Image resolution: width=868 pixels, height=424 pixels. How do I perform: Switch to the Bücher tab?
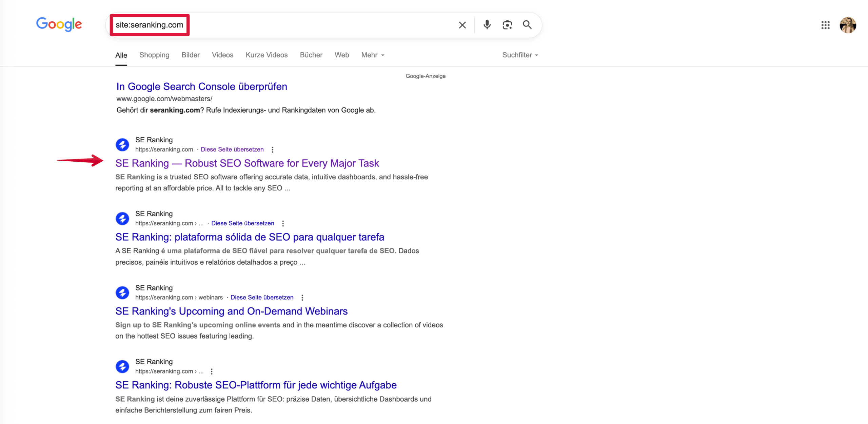pyautogui.click(x=311, y=55)
